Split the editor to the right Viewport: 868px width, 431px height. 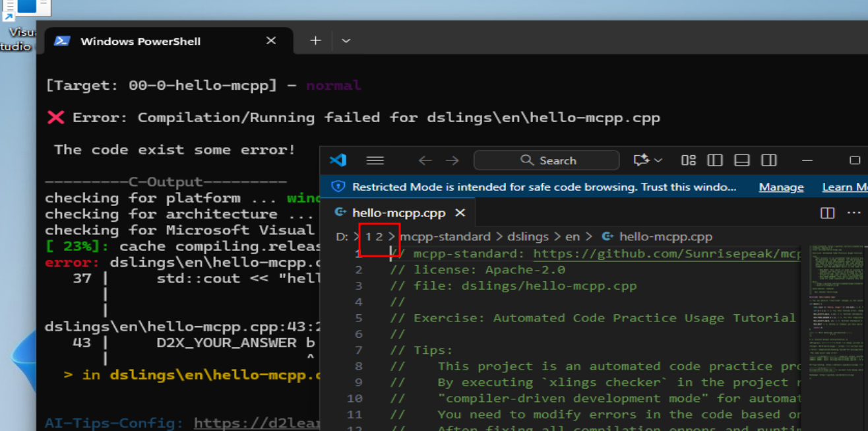pyautogui.click(x=827, y=213)
